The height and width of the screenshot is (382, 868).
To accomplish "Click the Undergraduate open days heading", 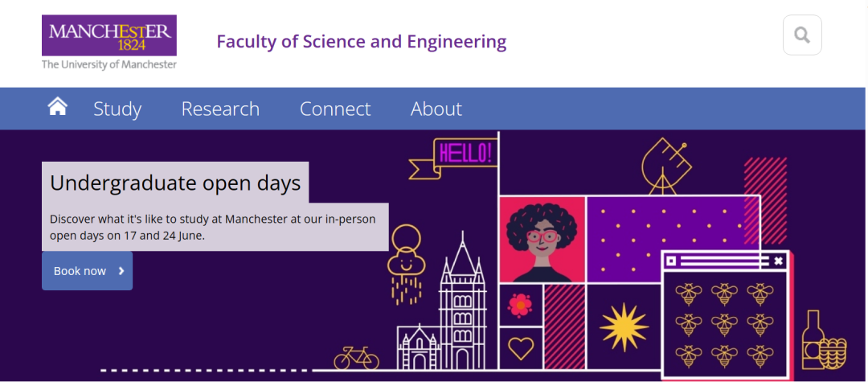I will pyautogui.click(x=175, y=183).
